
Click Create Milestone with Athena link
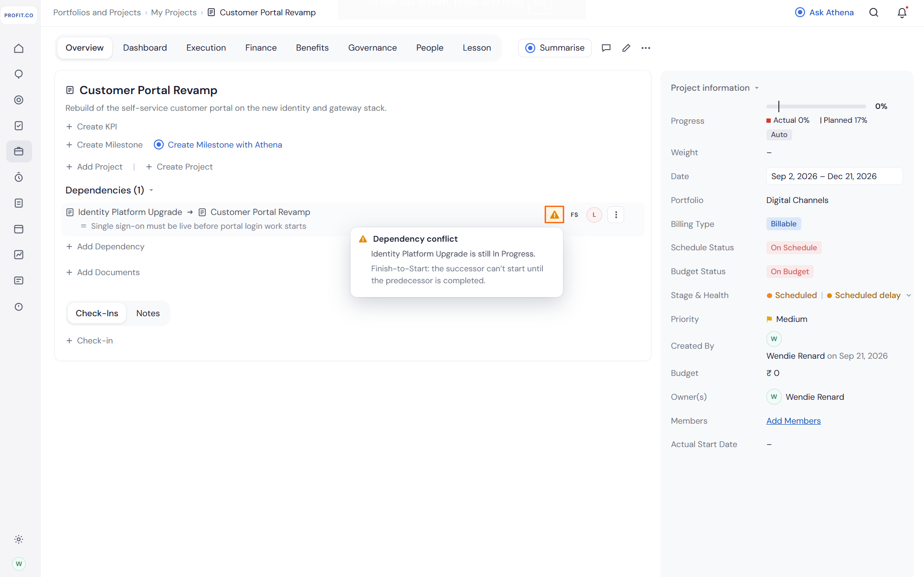tap(218, 145)
